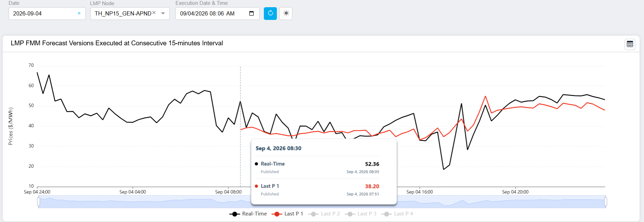Click the Sep 04 16:00 axis label

coord(420,192)
